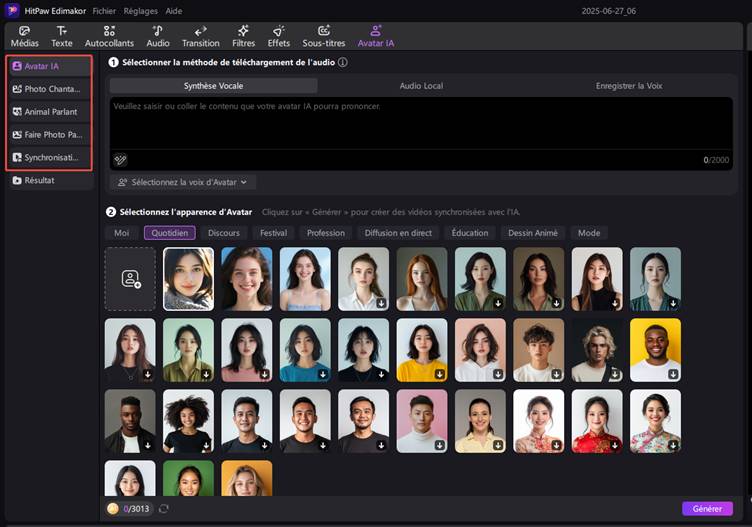Choose the yellow-background smiling man avatar

pos(656,350)
